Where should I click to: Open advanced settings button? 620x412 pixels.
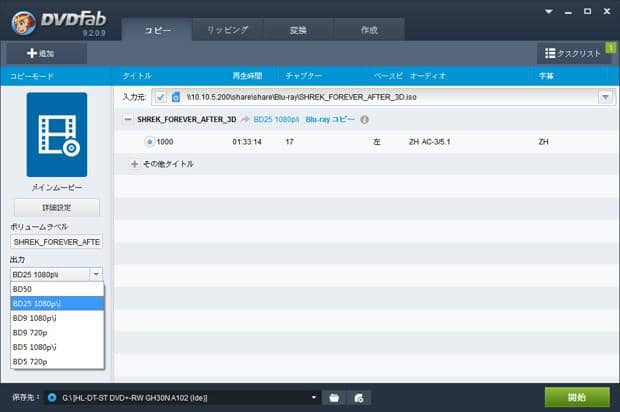click(x=57, y=208)
